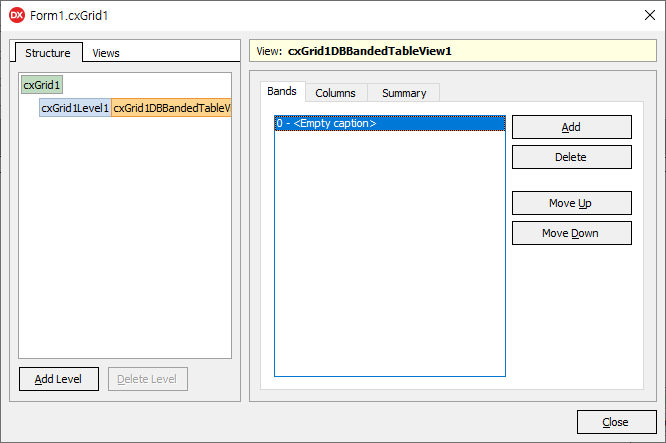This screenshot has height=443, width=666.
Task: Select the Bands tab
Action: tap(282, 91)
